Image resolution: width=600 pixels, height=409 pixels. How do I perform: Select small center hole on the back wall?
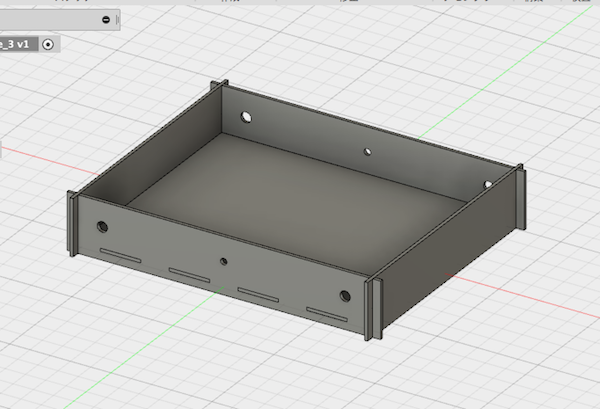367,152
